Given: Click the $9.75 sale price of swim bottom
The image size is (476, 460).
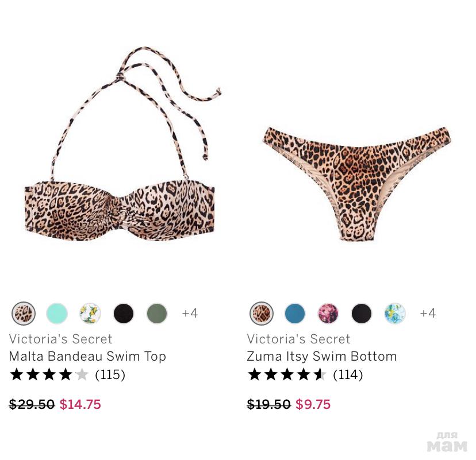Looking at the screenshot, I should (313, 404).
